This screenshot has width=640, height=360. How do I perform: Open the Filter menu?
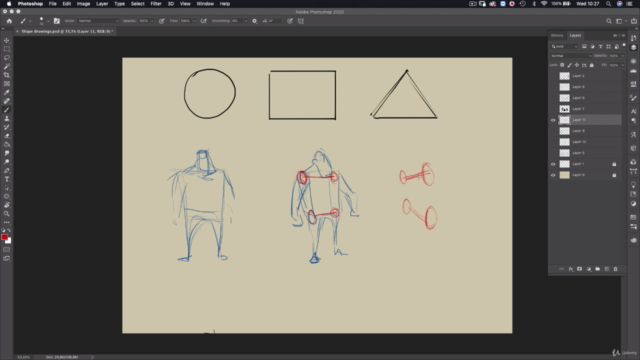point(156,4)
